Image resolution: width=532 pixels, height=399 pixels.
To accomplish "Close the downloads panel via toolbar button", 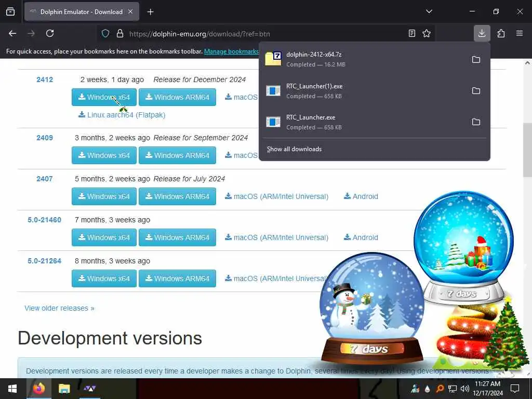I will pos(482,33).
